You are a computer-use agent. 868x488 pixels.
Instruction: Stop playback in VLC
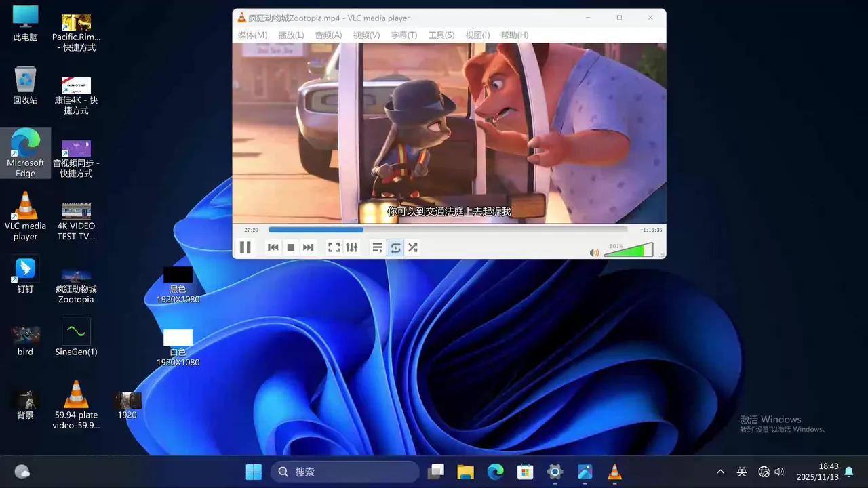pyautogui.click(x=291, y=247)
